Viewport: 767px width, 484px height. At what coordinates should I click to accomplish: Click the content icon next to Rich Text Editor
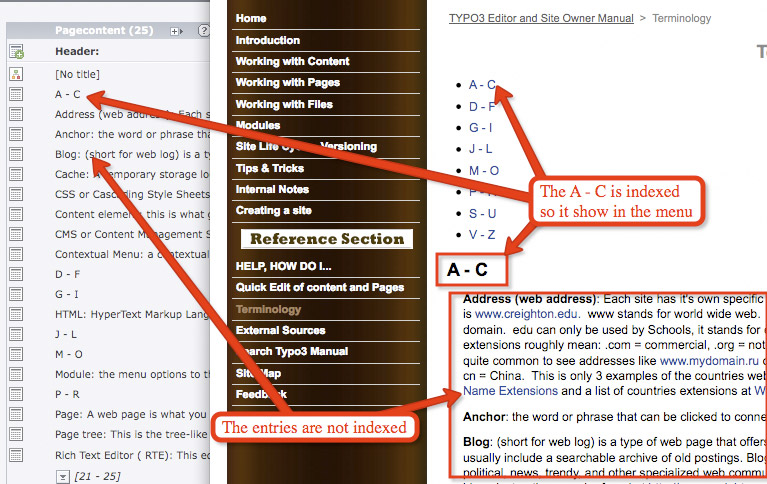click(16, 454)
